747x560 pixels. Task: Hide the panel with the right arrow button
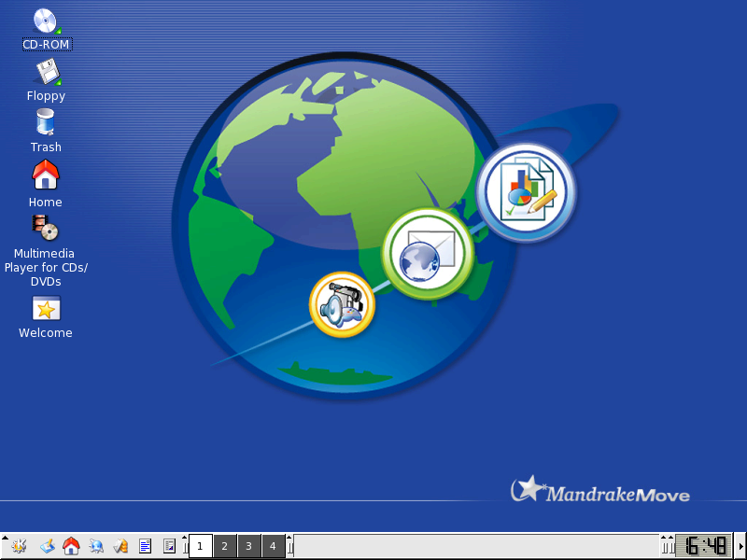[x=740, y=546]
